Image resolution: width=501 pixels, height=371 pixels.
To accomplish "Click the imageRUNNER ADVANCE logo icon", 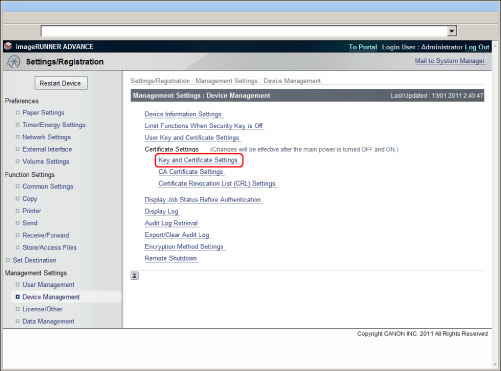I will point(8,46).
